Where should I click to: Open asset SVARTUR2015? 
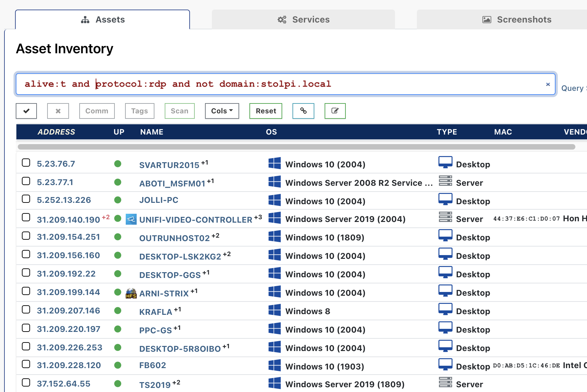pyautogui.click(x=169, y=165)
